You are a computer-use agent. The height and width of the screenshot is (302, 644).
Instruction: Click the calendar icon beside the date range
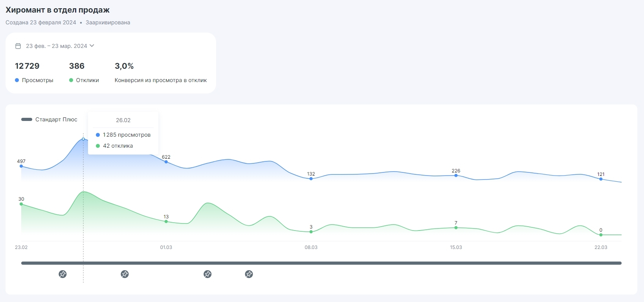(18, 46)
